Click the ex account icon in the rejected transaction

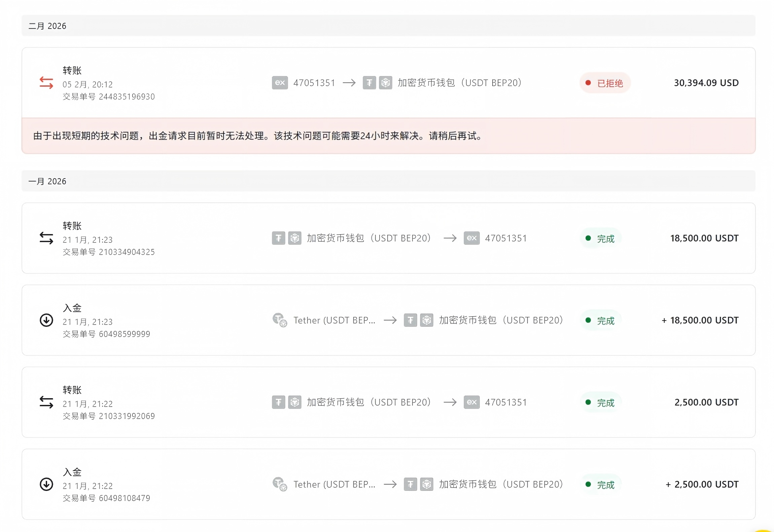(280, 83)
